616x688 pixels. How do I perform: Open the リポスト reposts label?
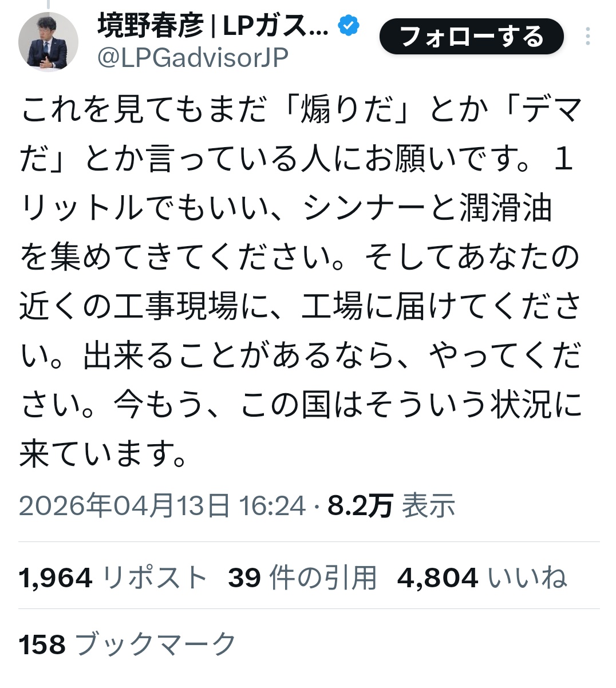tap(155, 578)
